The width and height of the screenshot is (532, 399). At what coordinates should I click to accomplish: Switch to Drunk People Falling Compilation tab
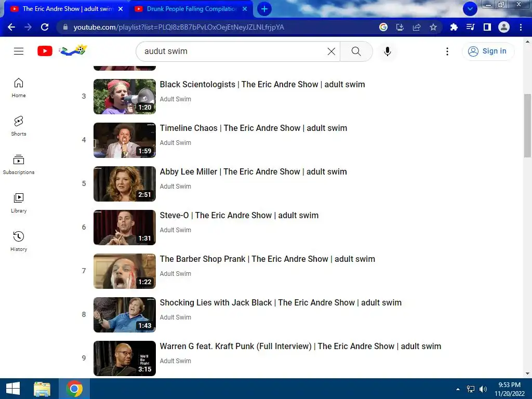click(191, 9)
